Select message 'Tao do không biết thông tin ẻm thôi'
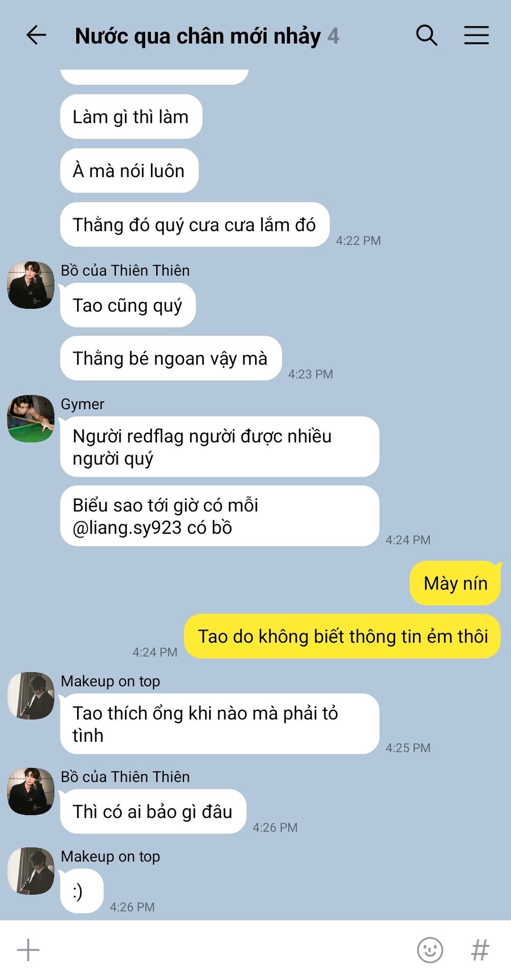Screen dimensions: 511x980 coord(343,636)
